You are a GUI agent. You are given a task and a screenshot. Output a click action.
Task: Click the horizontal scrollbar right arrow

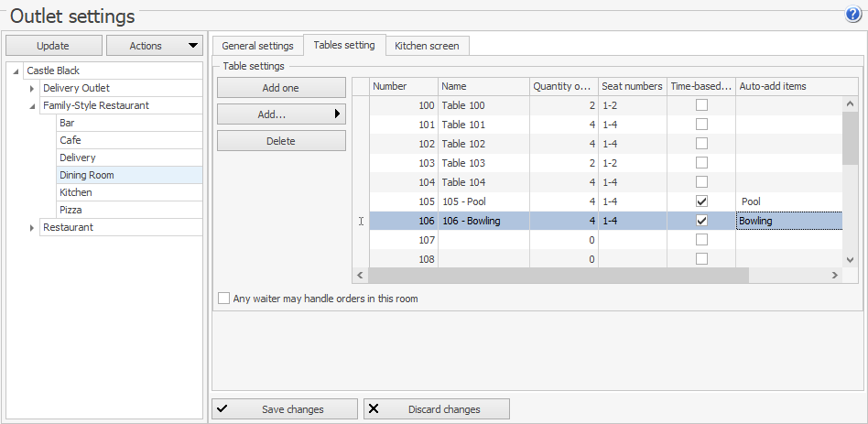(x=834, y=276)
